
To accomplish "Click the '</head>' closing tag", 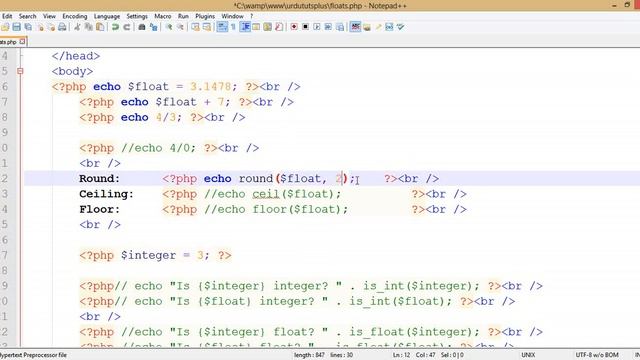I will pyautogui.click(x=76, y=56).
